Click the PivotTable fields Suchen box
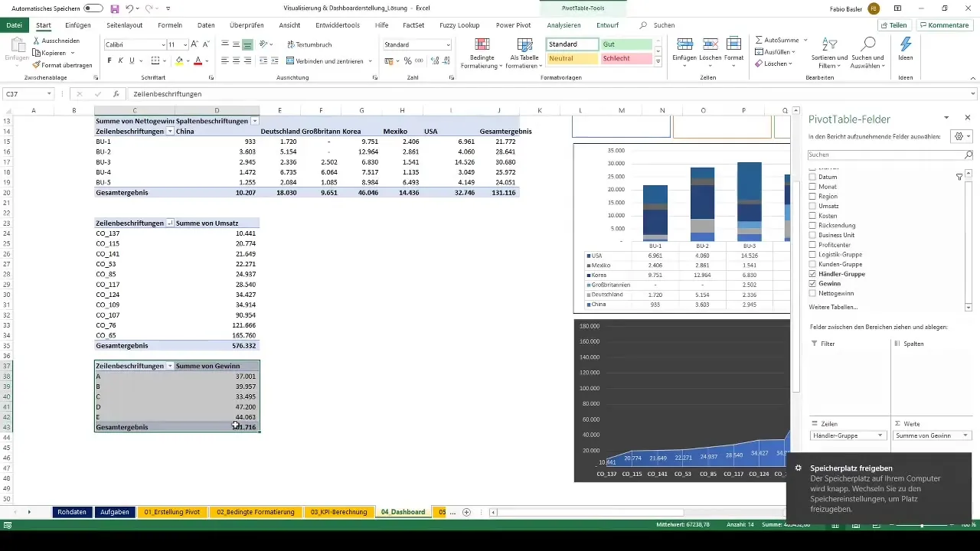This screenshot has width=980, height=551. coord(890,155)
